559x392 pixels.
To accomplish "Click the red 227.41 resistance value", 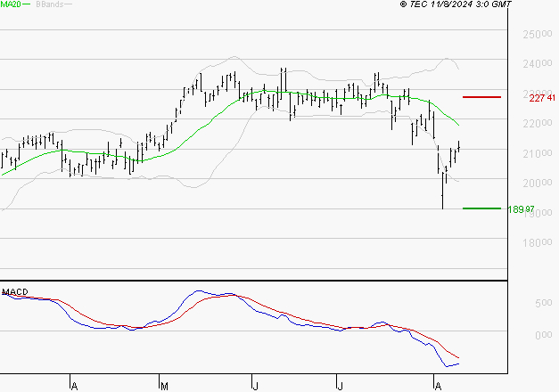I will coord(542,98).
